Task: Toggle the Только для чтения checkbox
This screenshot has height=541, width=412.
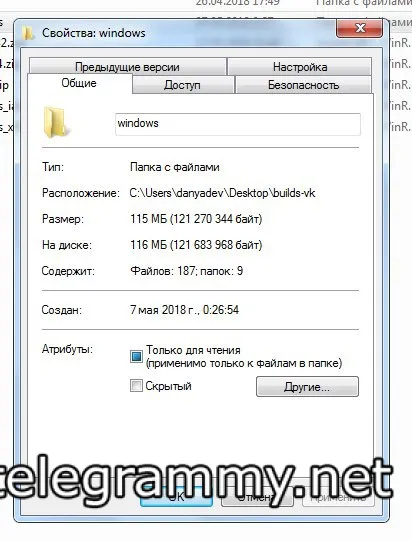Action: 136,356
